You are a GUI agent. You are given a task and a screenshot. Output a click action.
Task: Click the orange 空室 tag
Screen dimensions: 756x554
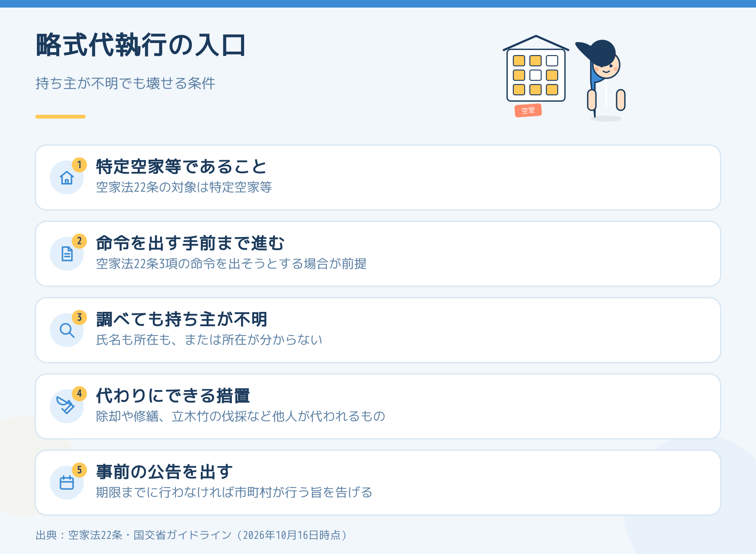point(528,111)
